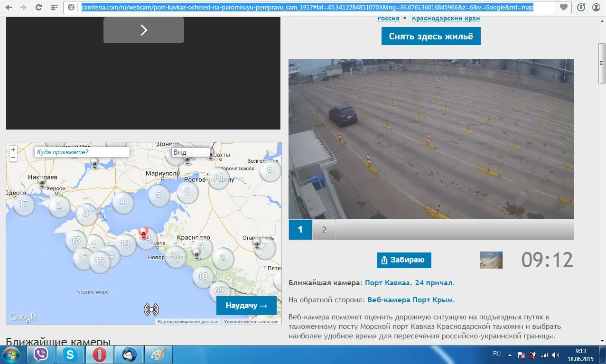Screen dimensions: 606x364
Task: Click the heart bookmark icon in address bar
Action: pyautogui.click(x=563, y=7)
